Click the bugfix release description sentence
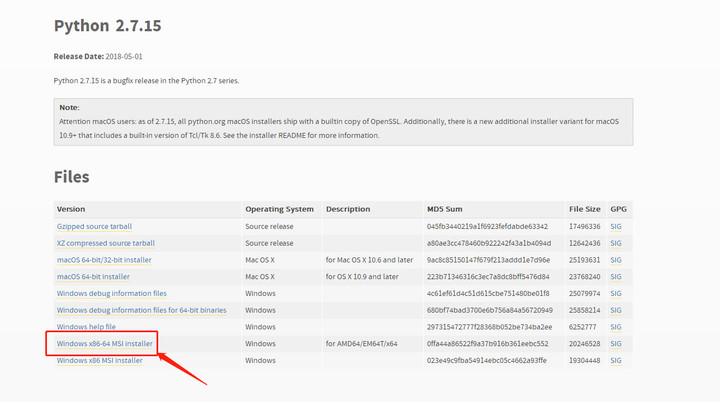This screenshot has height=402, width=720. point(146,81)
